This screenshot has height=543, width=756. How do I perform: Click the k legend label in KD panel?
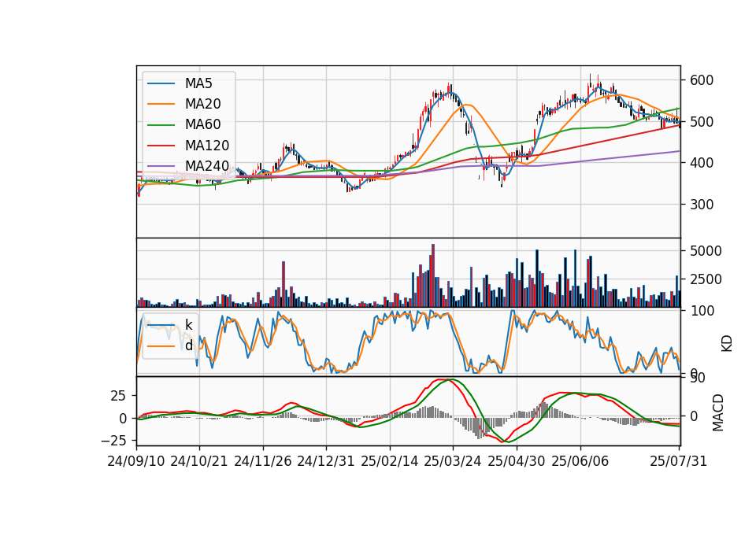click(x=188, y=325)
